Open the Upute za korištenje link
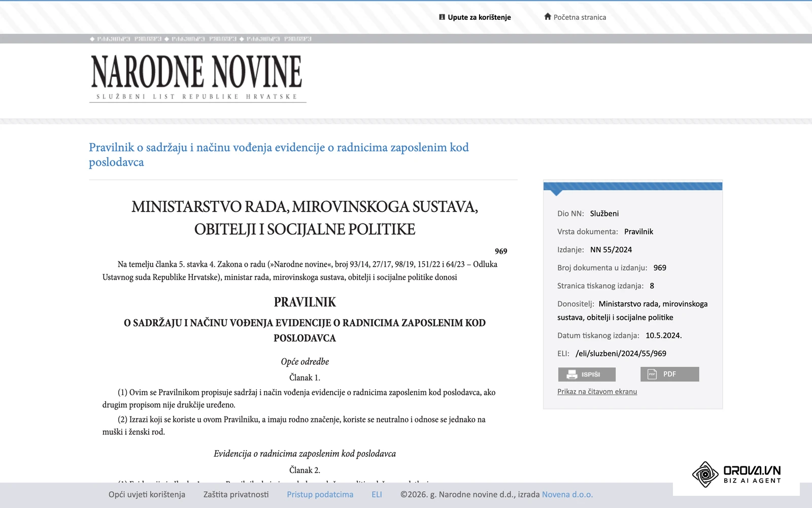 pos(479,17)
